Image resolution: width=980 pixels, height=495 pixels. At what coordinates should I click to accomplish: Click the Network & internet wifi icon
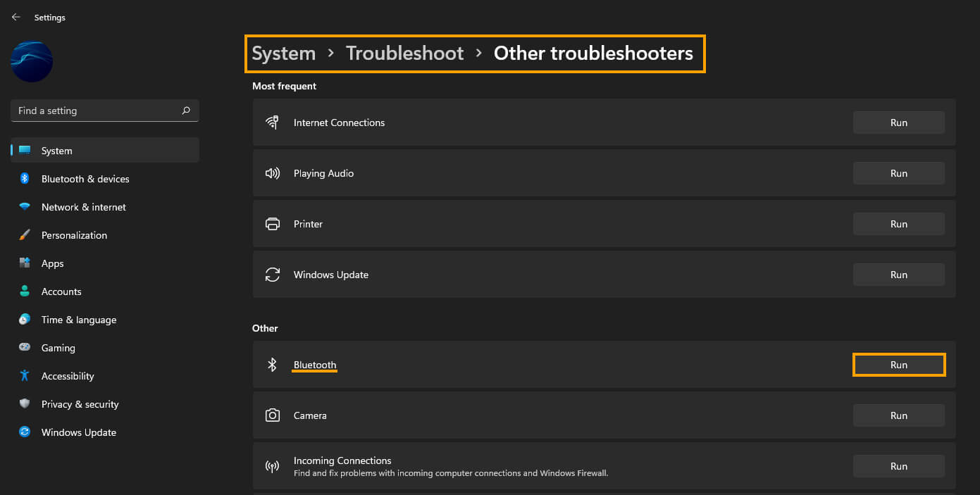coord(25,207)
